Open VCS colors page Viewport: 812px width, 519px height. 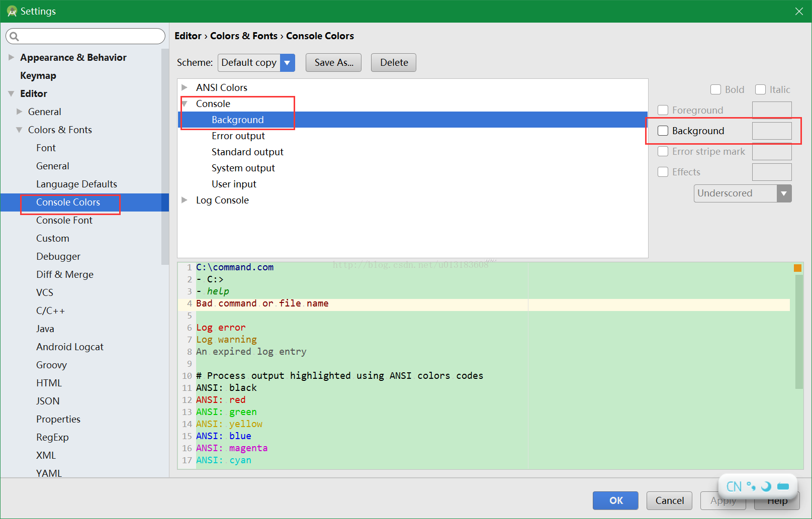45,292
